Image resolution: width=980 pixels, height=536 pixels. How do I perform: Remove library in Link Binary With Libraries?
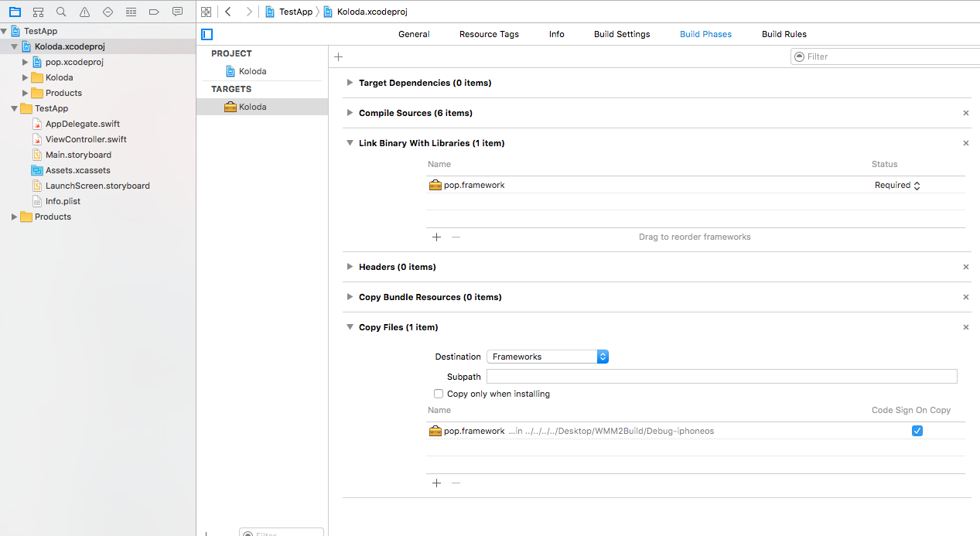[456, 237]
